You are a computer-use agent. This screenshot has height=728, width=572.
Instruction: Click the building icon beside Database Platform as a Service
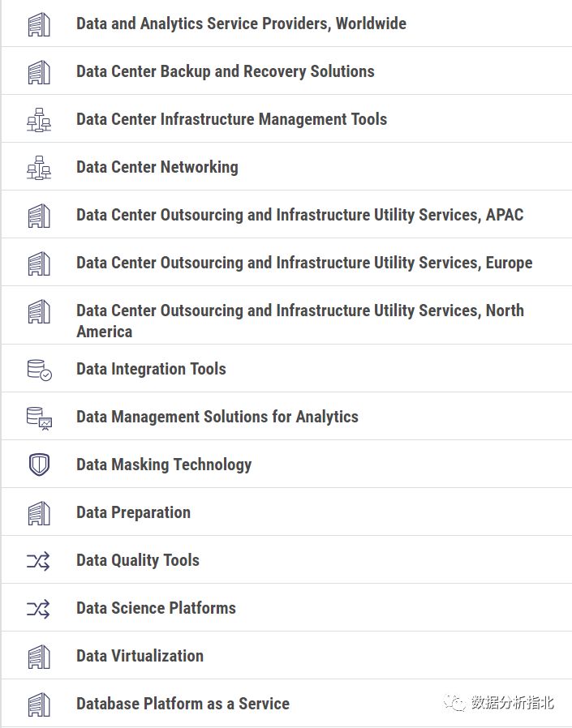[x=39, y=704]
